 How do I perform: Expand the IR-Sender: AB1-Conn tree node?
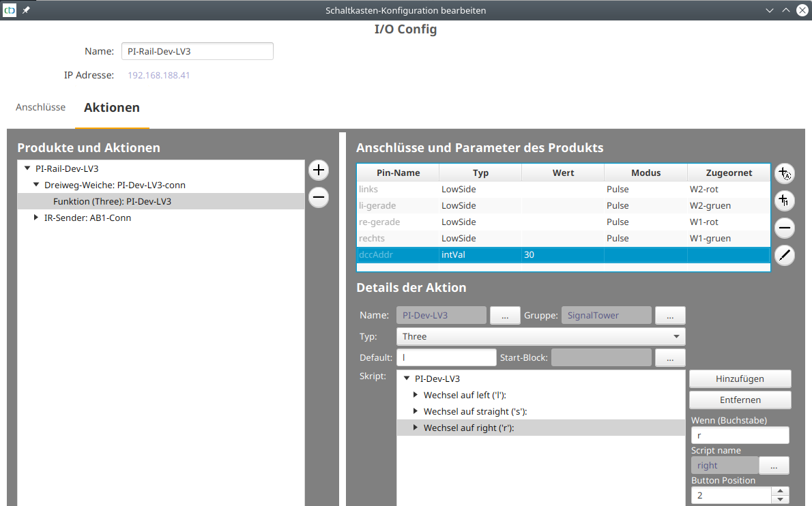click(36, 217)
